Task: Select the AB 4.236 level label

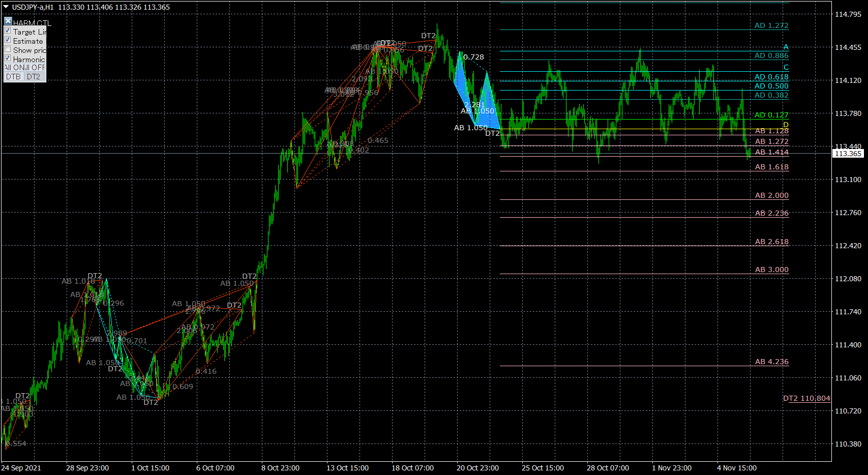Action: click(772, 362)
